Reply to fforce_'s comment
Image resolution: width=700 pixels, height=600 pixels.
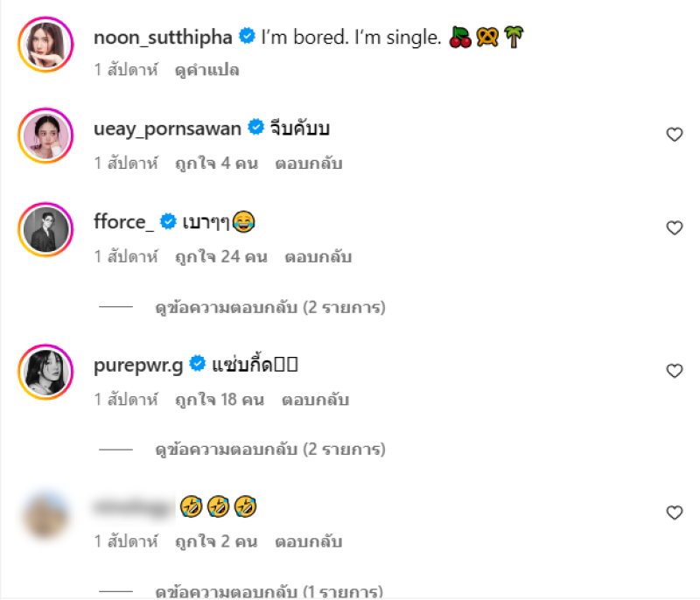318,257
